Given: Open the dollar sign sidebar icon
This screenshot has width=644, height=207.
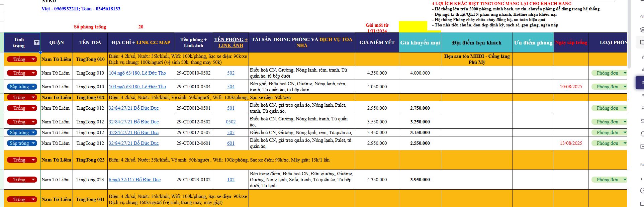Looking at the screenshot, I should [642, 121].
